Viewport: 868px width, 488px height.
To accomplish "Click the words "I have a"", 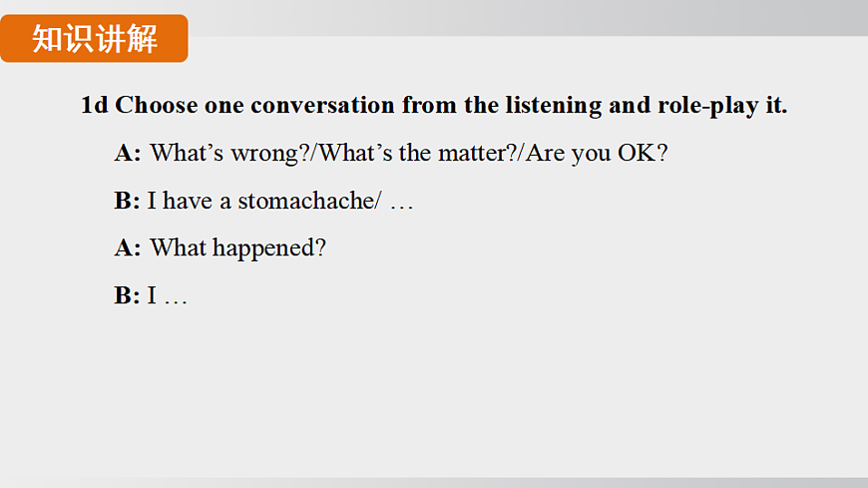I will pos(189,201).
